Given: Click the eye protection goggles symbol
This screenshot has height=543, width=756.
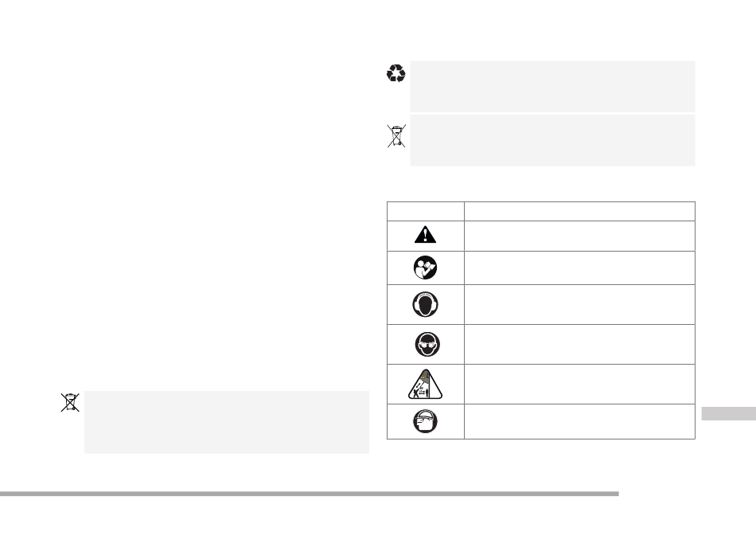Looking at the screenshot, I should tap(427, 344).
